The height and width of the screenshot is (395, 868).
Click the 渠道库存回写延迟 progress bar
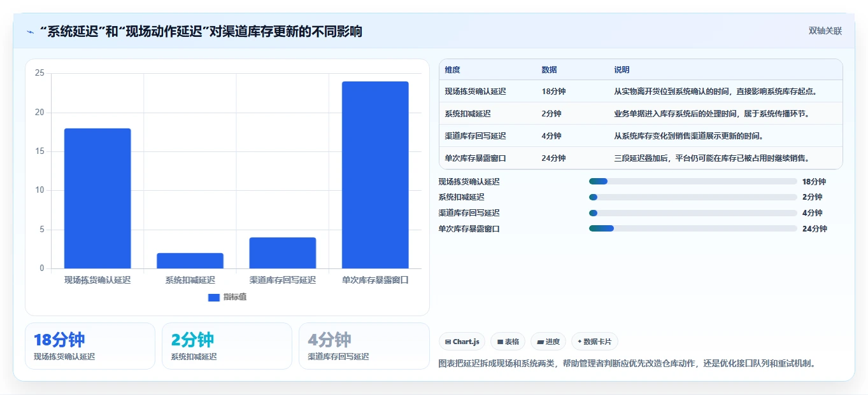coord(693,213)
